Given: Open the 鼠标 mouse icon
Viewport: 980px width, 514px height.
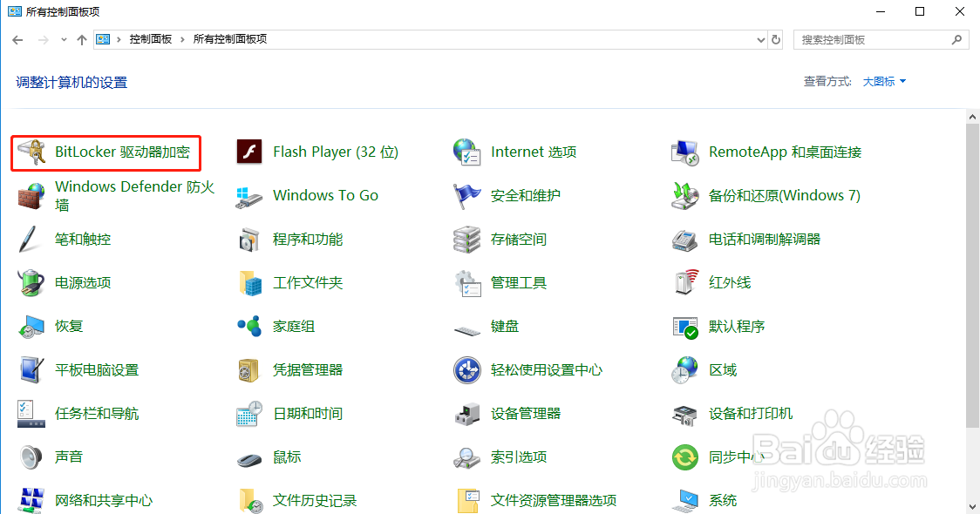Looking at the screenshot, I should point(248,460).
